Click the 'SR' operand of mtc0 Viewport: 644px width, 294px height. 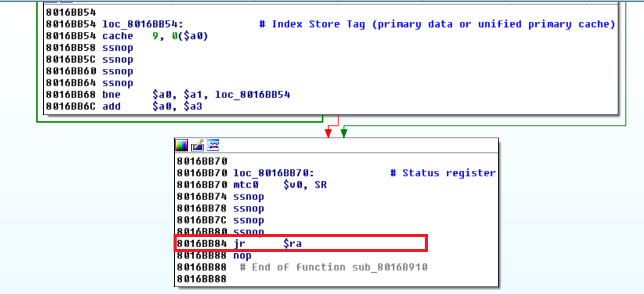(320, 185)
